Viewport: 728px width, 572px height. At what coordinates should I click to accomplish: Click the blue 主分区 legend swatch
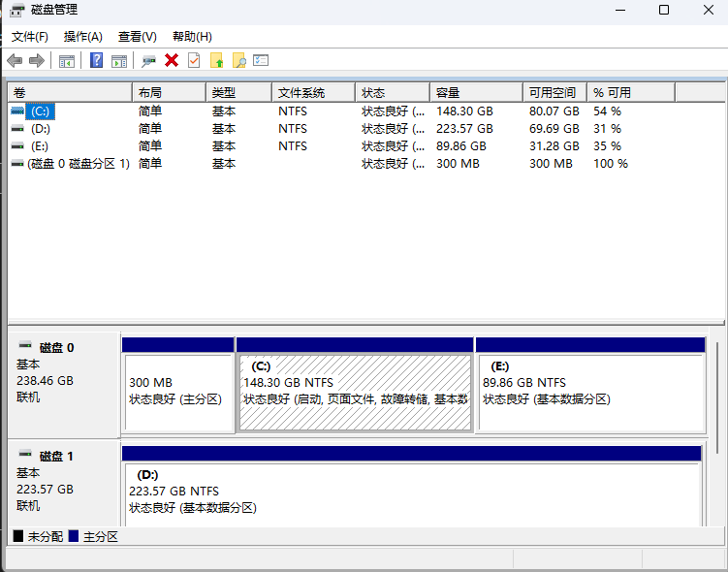pyautogui.click(x=74, y=536)
